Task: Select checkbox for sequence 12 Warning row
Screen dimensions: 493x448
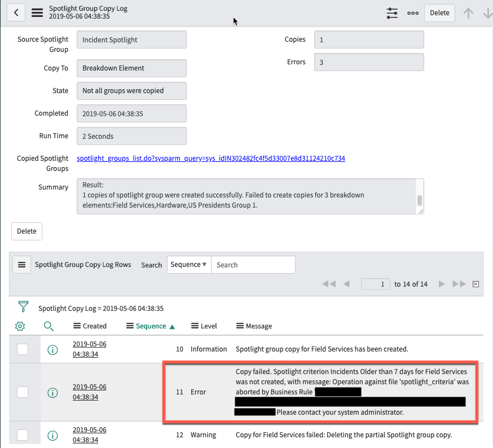Action: point(23,435)
